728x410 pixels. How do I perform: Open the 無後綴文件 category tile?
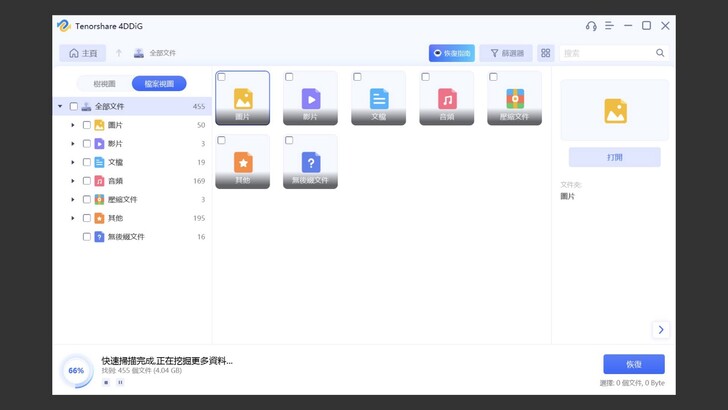click(311, 162)
